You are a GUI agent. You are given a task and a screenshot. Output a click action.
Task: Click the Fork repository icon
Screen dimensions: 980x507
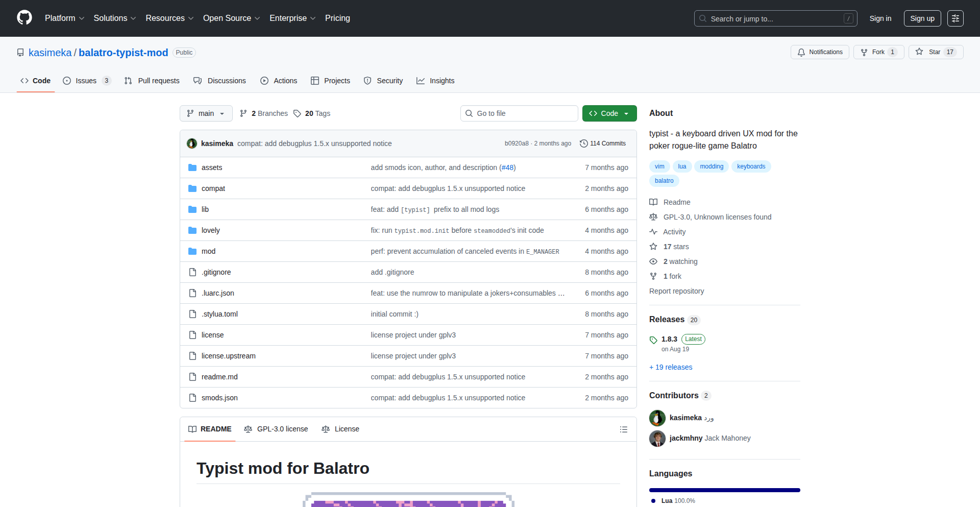[864, 52]
